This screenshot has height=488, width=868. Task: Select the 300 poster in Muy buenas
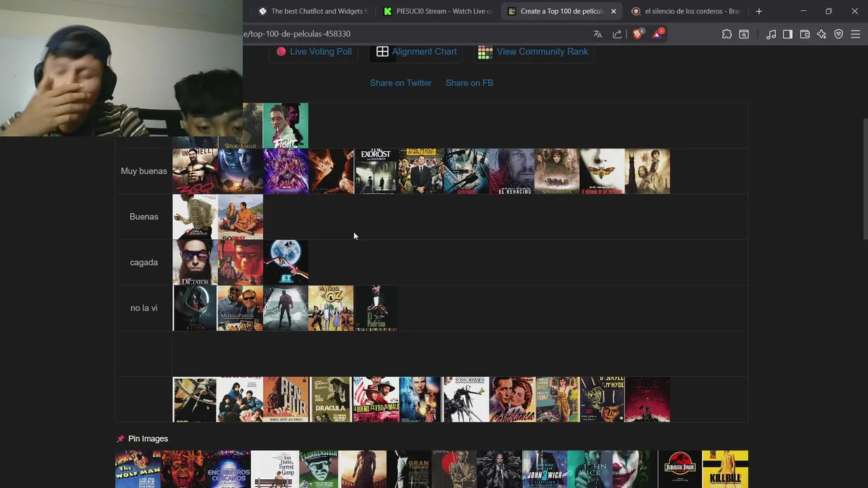(x=195, y=171)
